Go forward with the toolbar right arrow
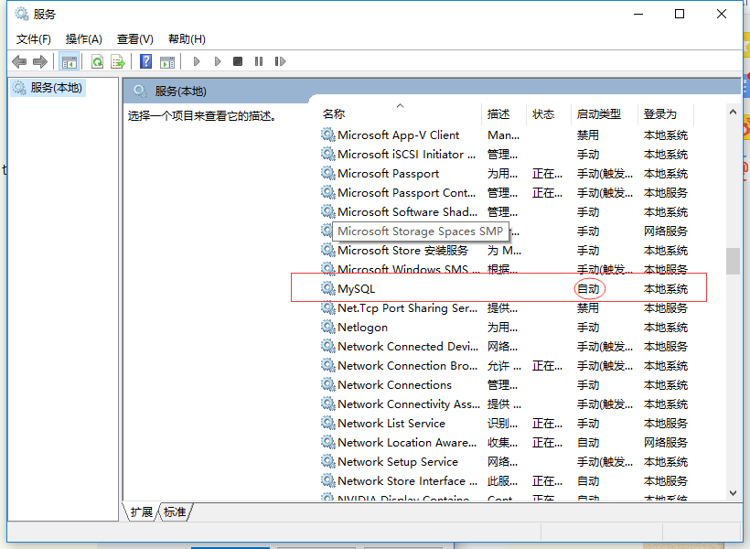This screenshot has height=549, width=750. click(x=40, y=62)
